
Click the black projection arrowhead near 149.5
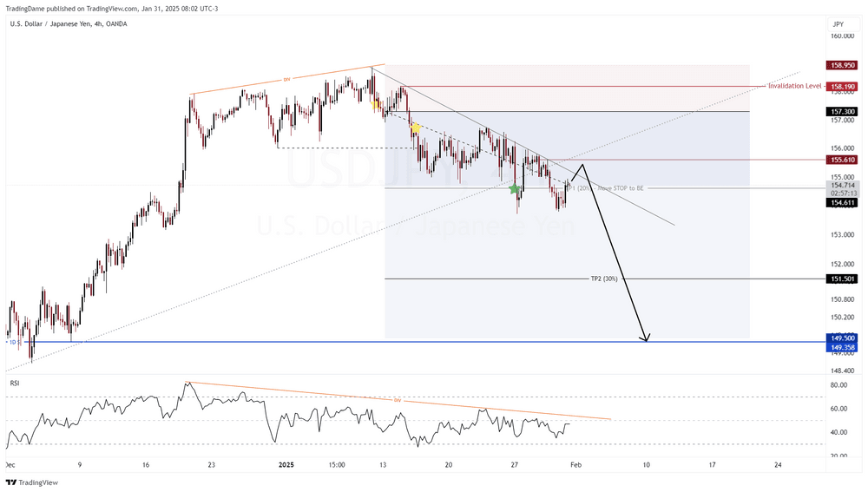pos(645,338)
